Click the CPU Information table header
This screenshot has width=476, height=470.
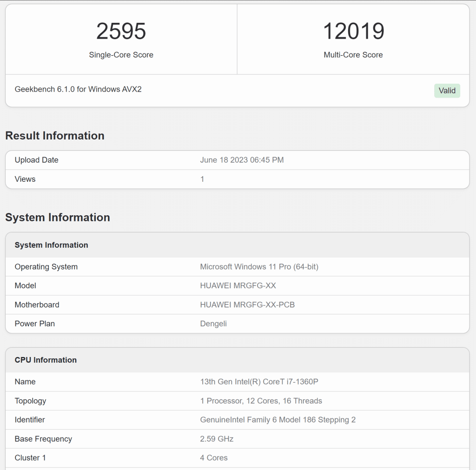tap(46, 360)
